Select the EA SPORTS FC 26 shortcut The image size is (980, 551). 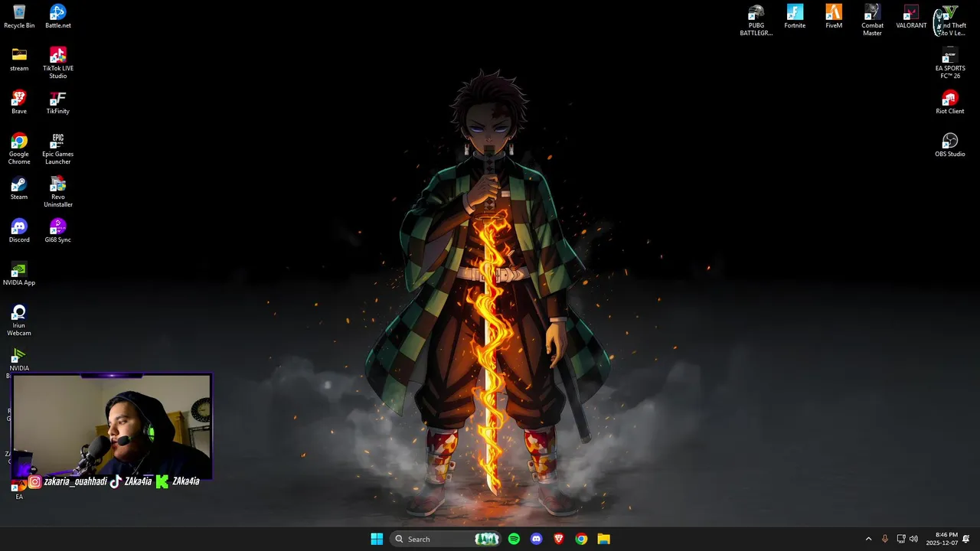[x=950, y=63]
